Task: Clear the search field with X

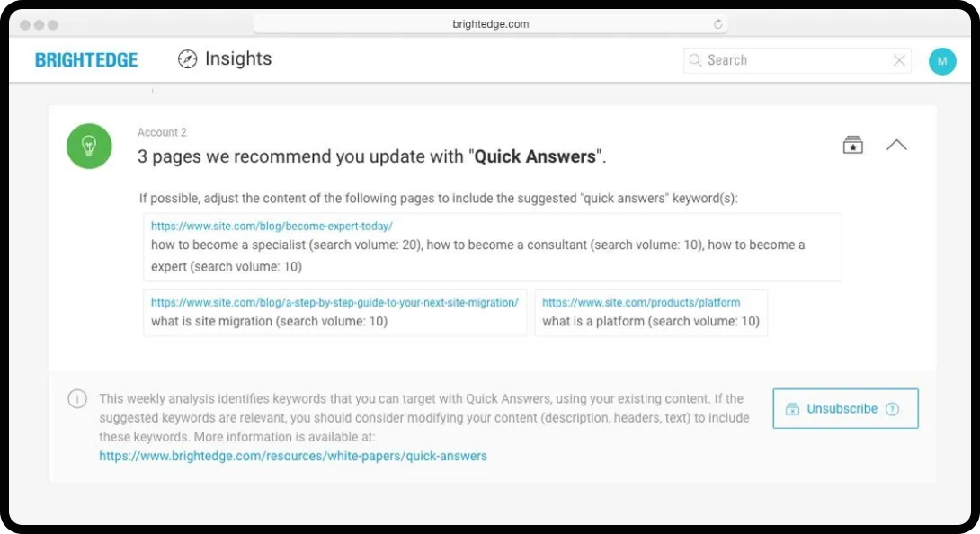Action: click(x=899, y=60)
